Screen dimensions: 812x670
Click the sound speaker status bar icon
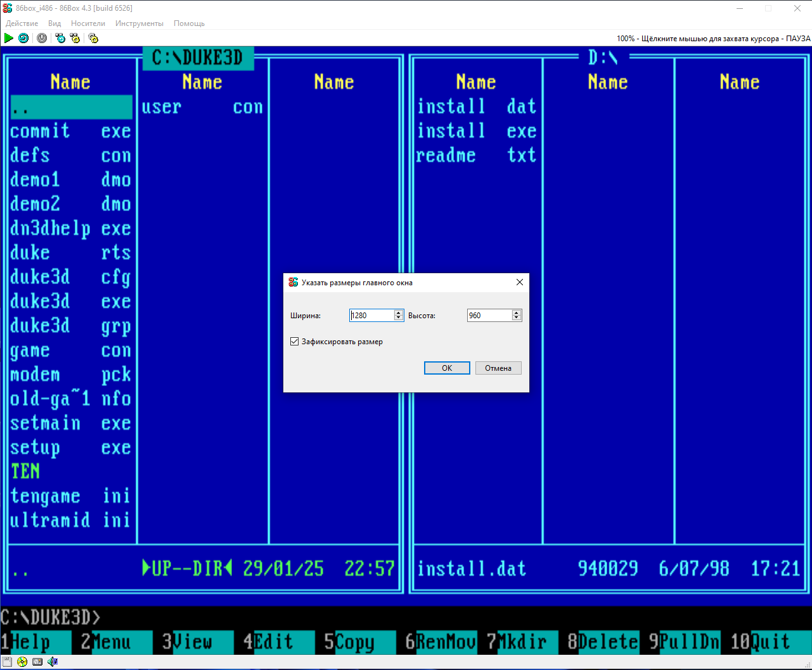53,662
